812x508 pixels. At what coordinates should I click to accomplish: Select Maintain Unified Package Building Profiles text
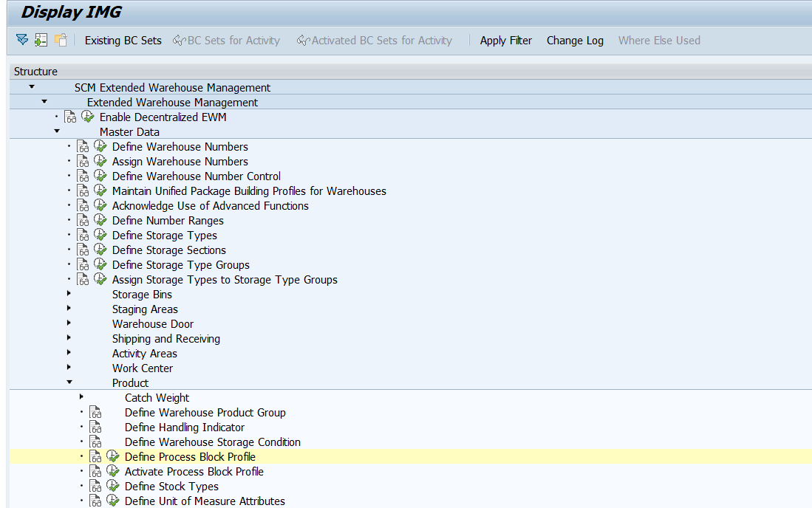[x=249, y=191]
